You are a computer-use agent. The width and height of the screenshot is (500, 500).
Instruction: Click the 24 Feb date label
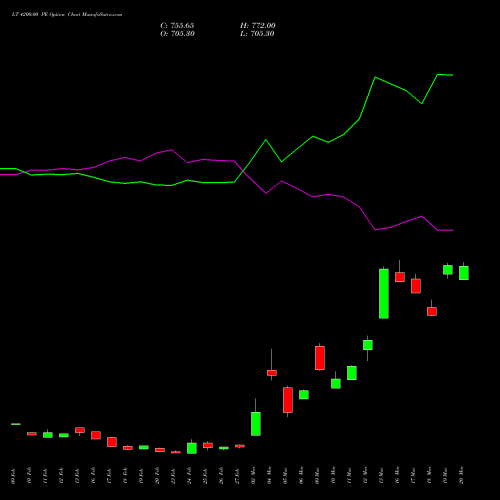point(189,475)
